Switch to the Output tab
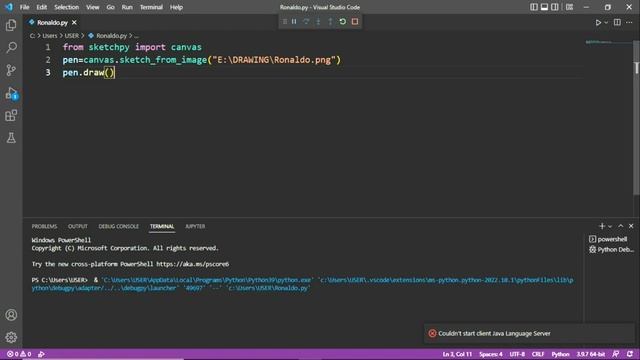This screenshot has width=640, height=360. tap(78, 226)
